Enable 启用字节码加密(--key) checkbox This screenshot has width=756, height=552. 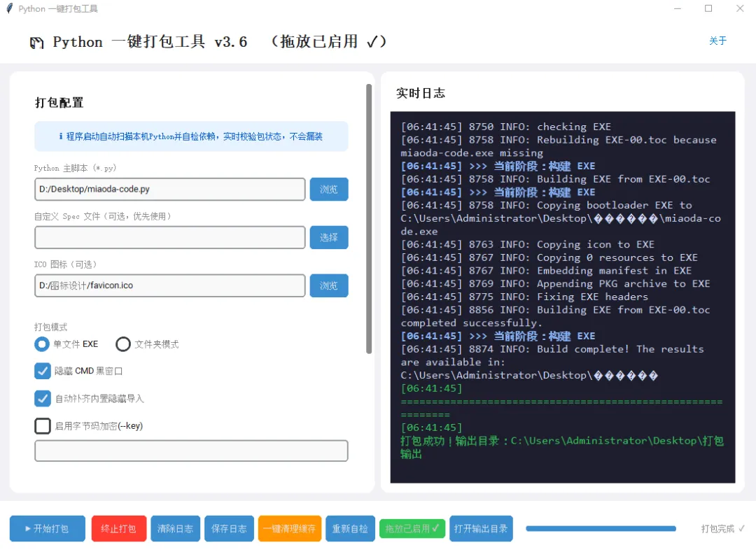click(x=43, y=426)
